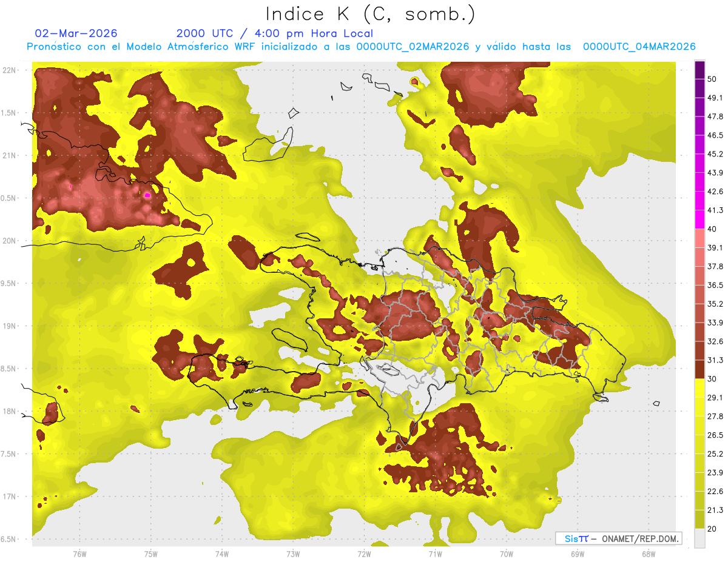Click the date label '02-Mar-2026'
This screenshot has height=562, width=728.
click(x=76, y=33)
